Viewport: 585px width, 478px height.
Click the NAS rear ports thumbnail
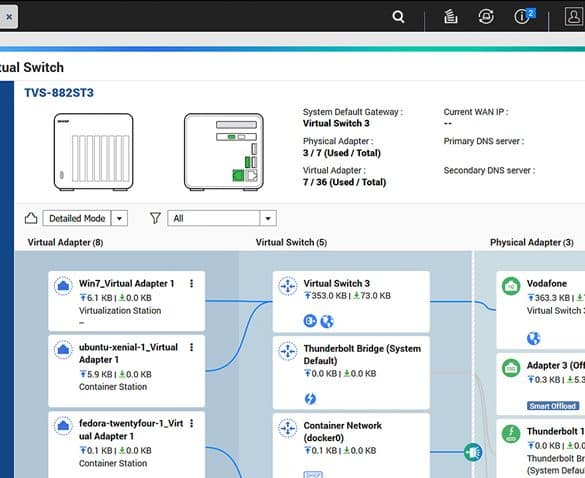[224, 152]
